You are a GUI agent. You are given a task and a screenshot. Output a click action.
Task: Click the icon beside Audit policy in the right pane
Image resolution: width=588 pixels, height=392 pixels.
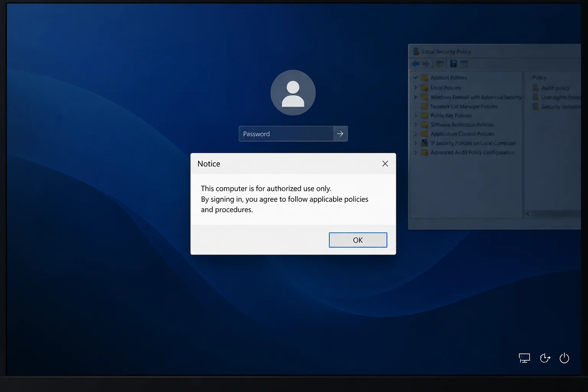click(x=536, y=88)
